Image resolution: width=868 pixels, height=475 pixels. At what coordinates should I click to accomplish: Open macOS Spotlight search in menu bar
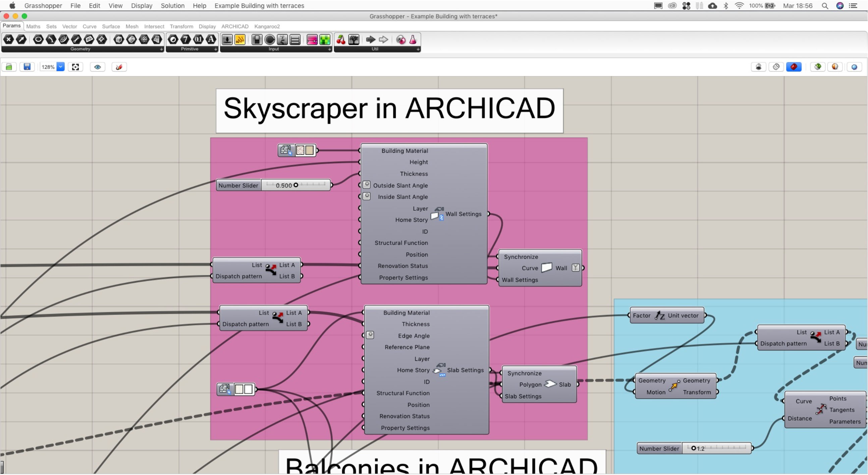tap(824, 5)
